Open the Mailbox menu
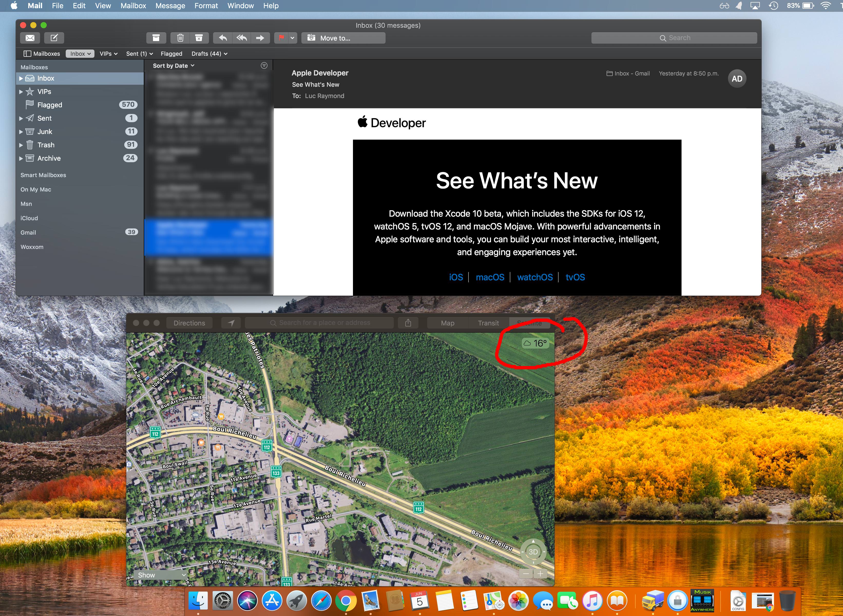Viewport: 843px width, 616px height. coord(133,6)
